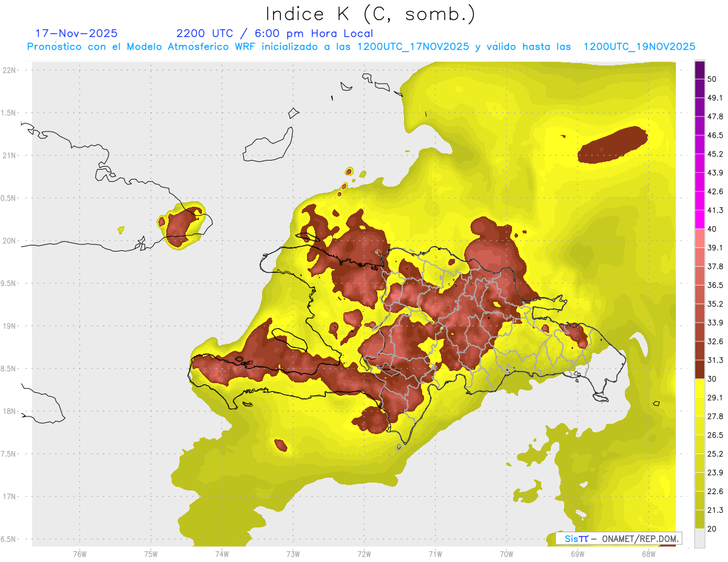Click the '25.2' color scale value
The image size is (728, 562).
(x=715, y=454)
